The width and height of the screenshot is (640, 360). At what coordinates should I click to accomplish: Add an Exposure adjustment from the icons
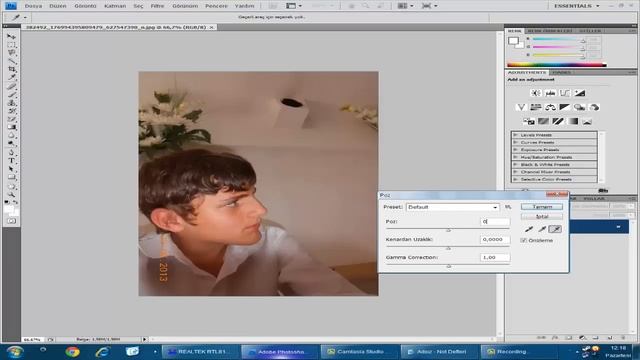coord(579,93)
